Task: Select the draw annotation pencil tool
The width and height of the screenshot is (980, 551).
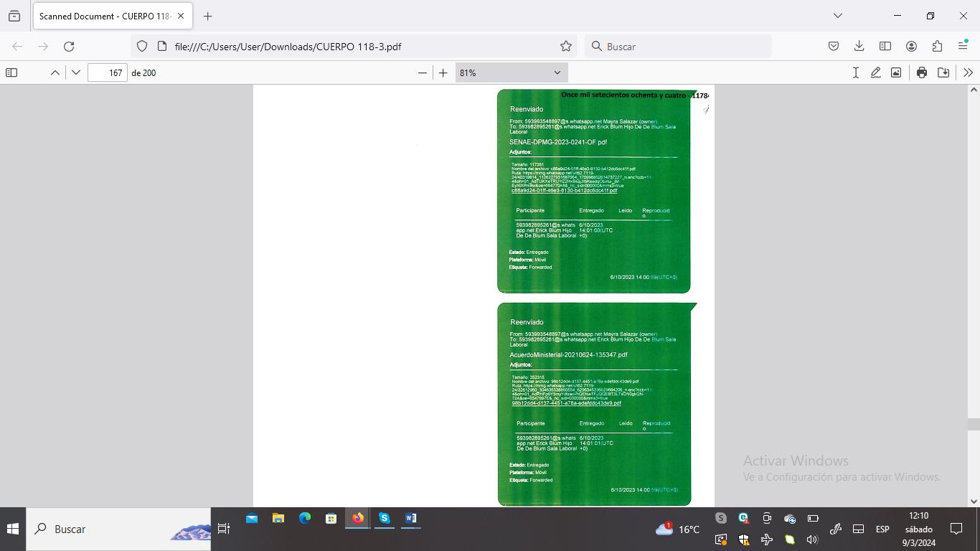Action: click(875, 72)
